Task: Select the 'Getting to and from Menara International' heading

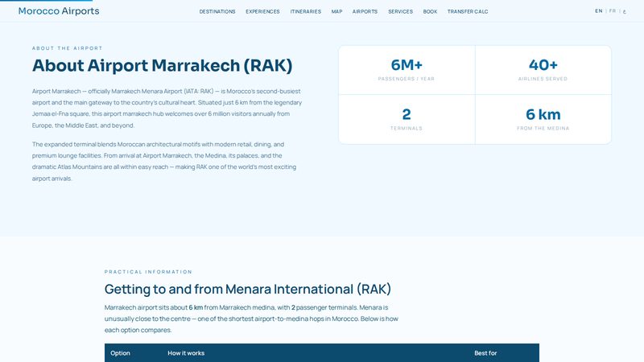Action: click(x=248, y=289)
